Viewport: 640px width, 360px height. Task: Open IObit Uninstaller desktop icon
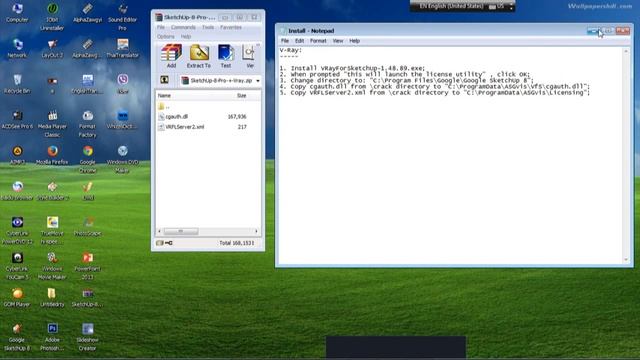(52, 17)
